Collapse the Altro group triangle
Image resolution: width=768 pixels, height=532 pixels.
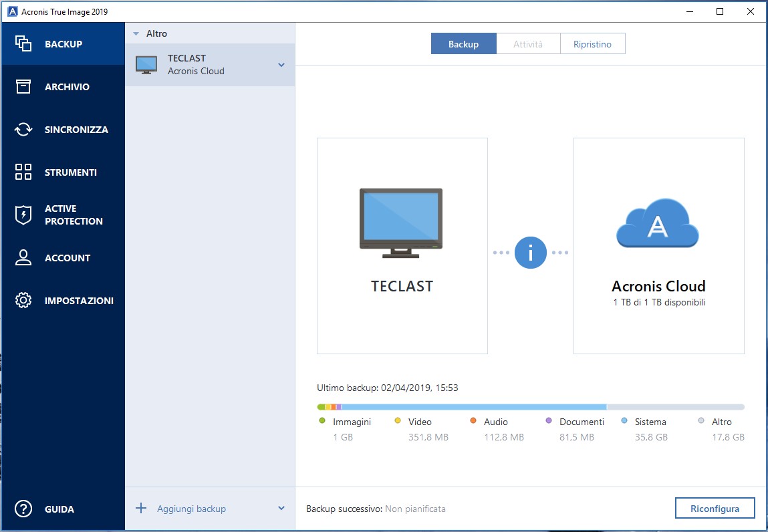point(136,34)
